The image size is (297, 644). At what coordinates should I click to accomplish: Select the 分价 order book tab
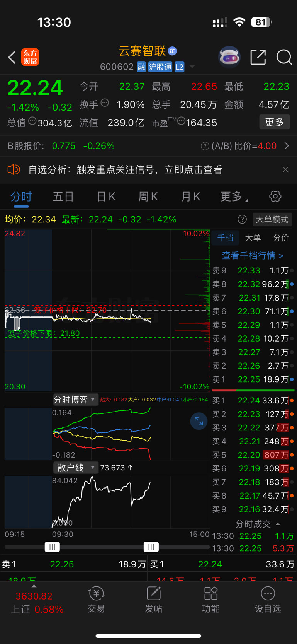(x=281, y=238)
